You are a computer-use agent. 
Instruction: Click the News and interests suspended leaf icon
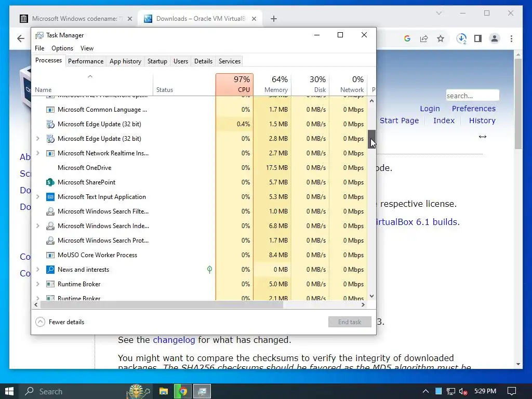(210, 270)
